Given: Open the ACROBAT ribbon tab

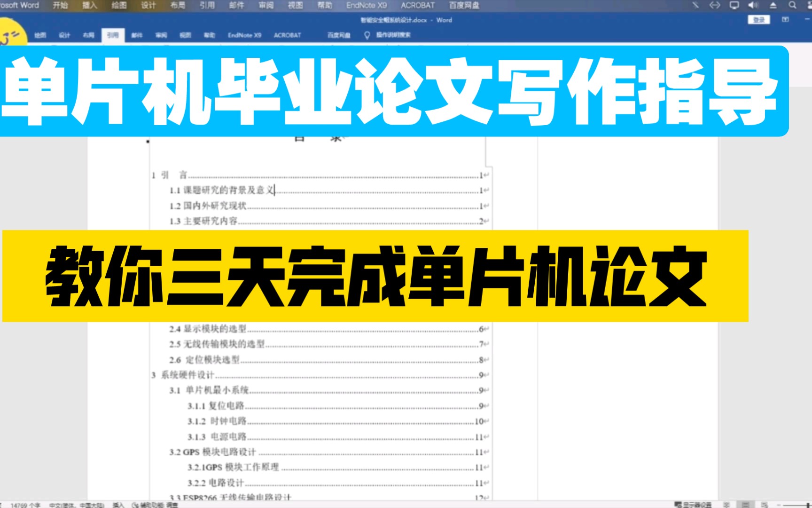Looking at the screenshot, I should (287, 35).
